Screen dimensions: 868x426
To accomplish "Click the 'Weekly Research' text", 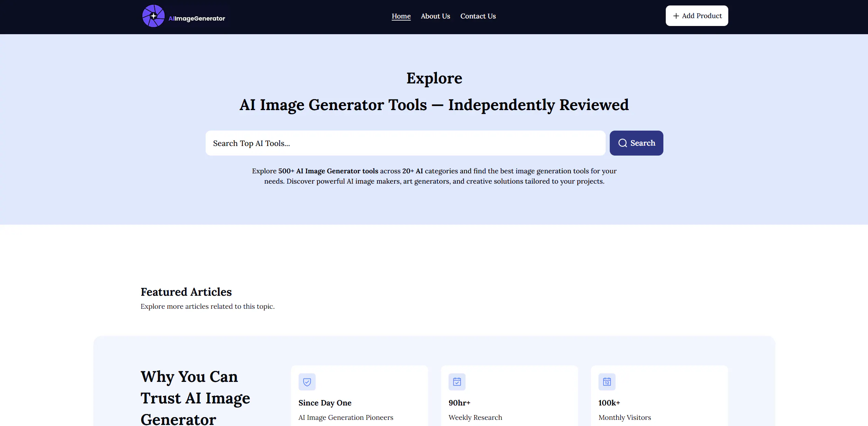I will (475, 417).
